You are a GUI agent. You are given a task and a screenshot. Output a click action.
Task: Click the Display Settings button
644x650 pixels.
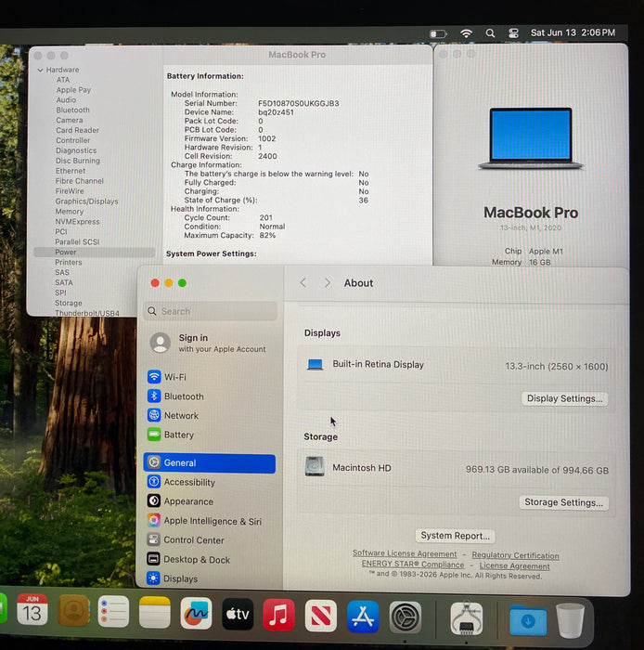coord(564,398)
